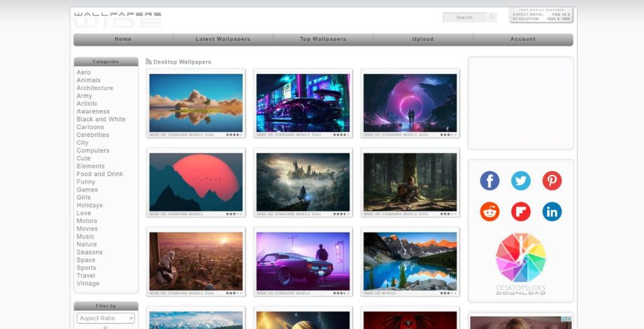Open the Account menu item
Screen dimensions: 644x329
click(x=523, y=39)
